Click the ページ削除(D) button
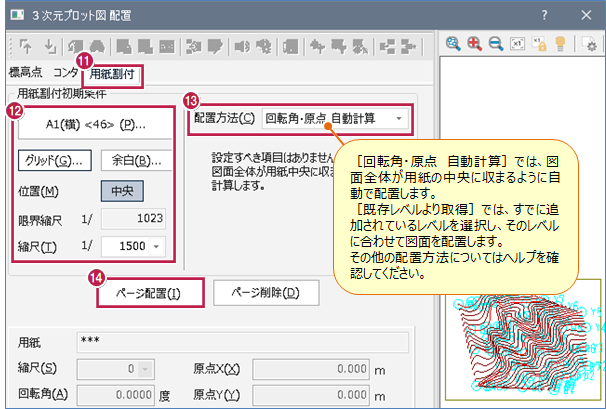 pyautogui.click(x=266, y=293)
